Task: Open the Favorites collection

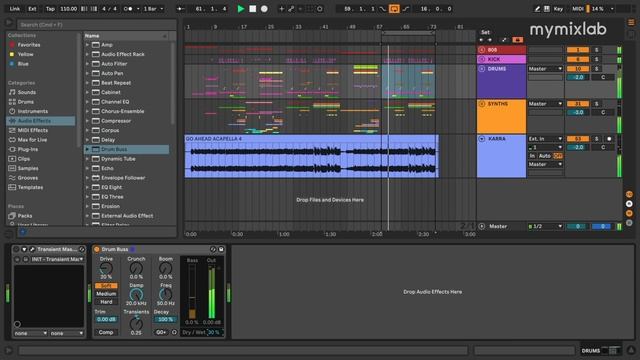Action: [29, 44]
